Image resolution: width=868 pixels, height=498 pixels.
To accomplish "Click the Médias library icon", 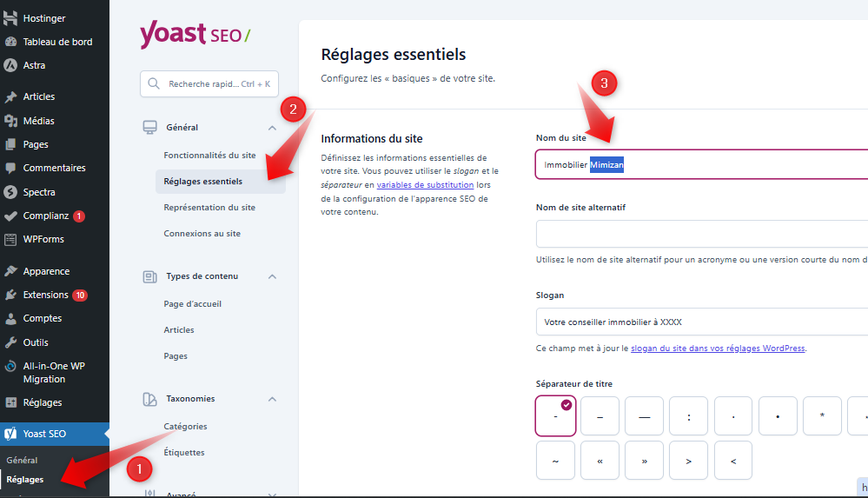I will point(11,121).
